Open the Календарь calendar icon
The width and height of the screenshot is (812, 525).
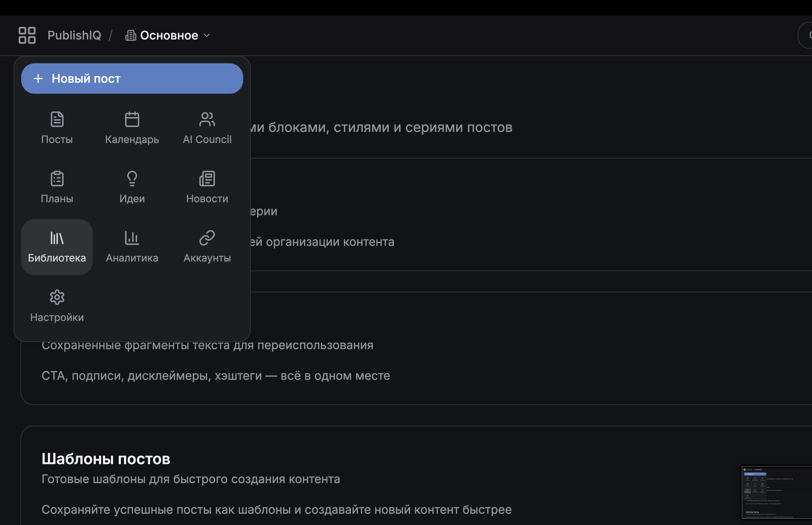pyautogui.click(x=132, y=120)
